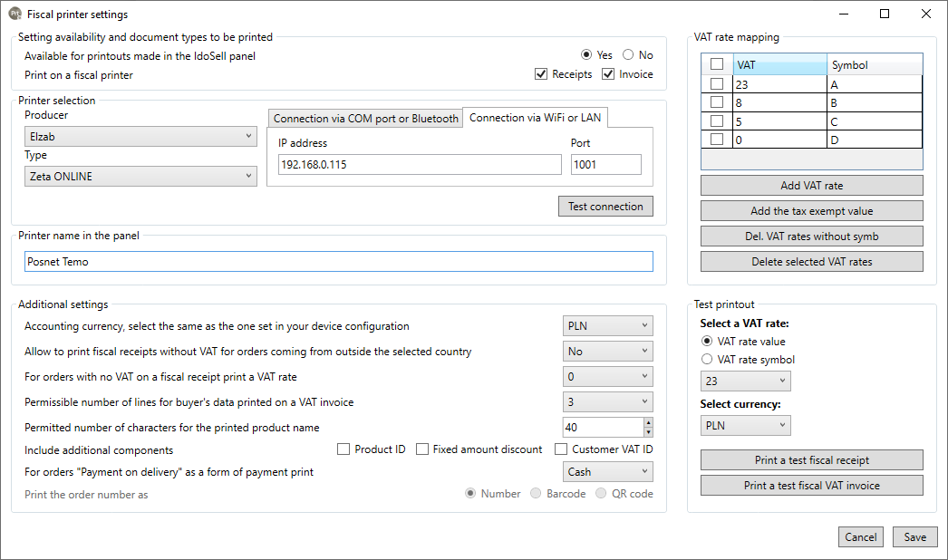Image resolution: width=948 pixels, height=560 pixels.
Task: Click the Cancel button
Action: tap(860, 537)
